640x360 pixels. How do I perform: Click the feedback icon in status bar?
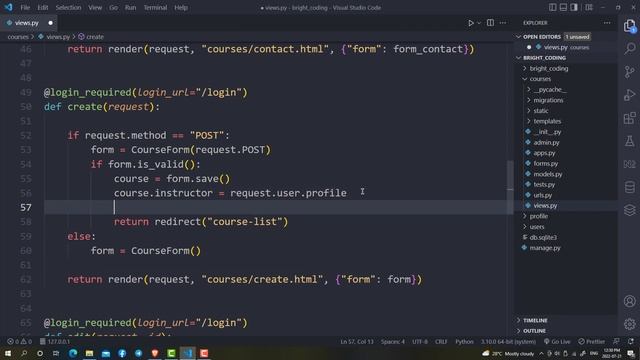click(616, 341)
